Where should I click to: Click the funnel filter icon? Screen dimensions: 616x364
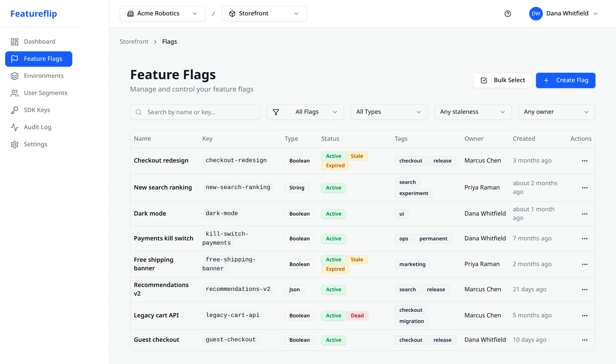pos(276,112)
